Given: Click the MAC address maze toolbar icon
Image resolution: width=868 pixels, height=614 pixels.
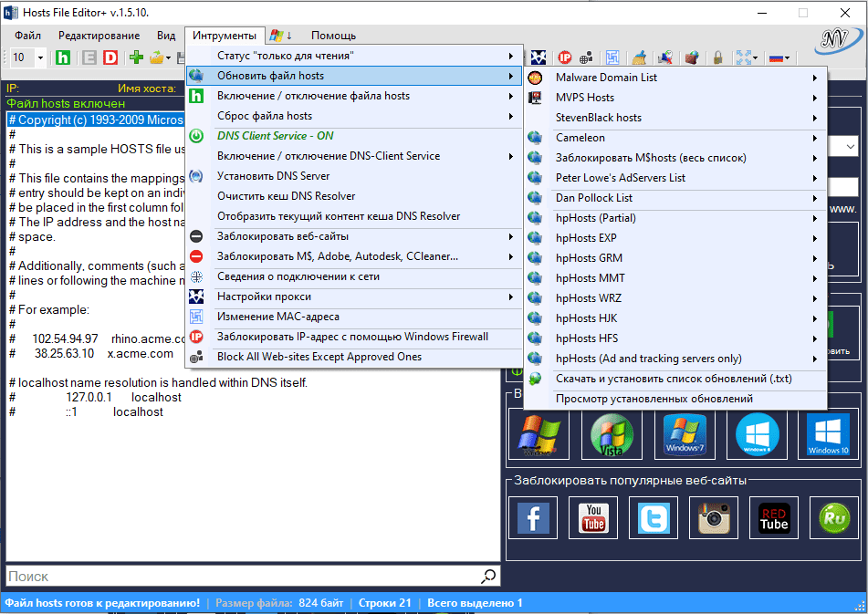Looking at the screenshot, I should [612, 57].
